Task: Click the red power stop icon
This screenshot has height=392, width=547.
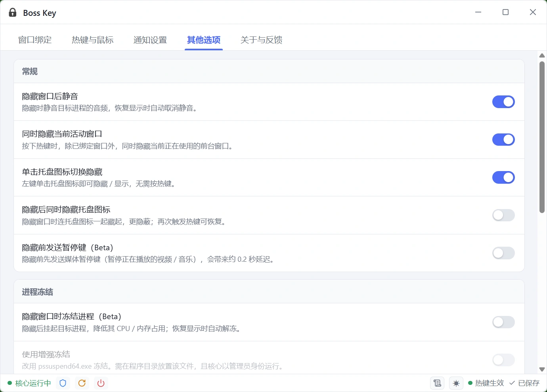Action: tap(101, 383)
